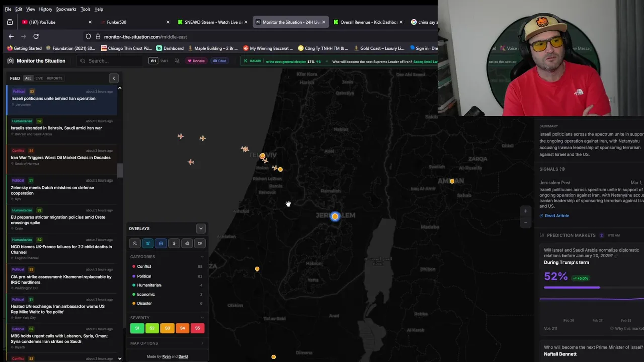Open the Read Article link

[x=554, y=216]
